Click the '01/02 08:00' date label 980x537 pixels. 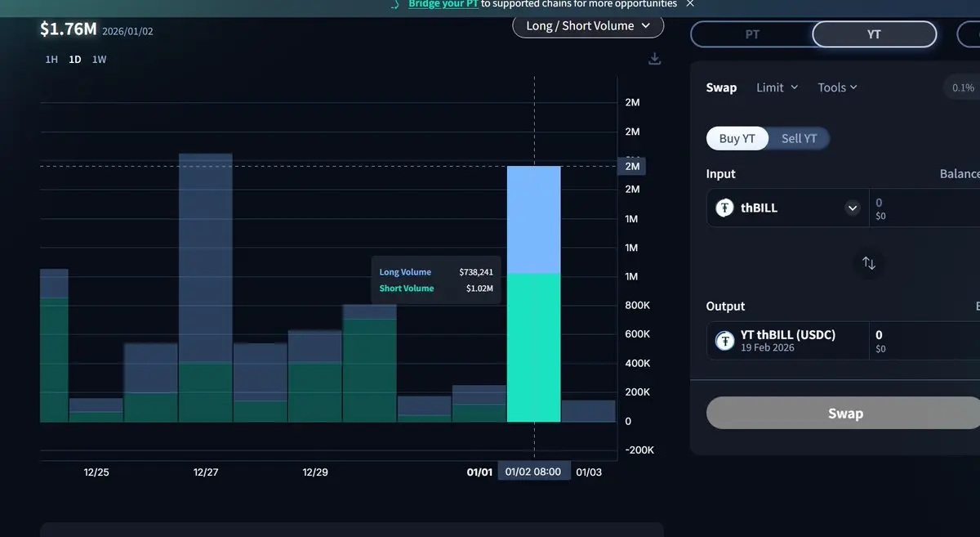click(x=533, y=472)
